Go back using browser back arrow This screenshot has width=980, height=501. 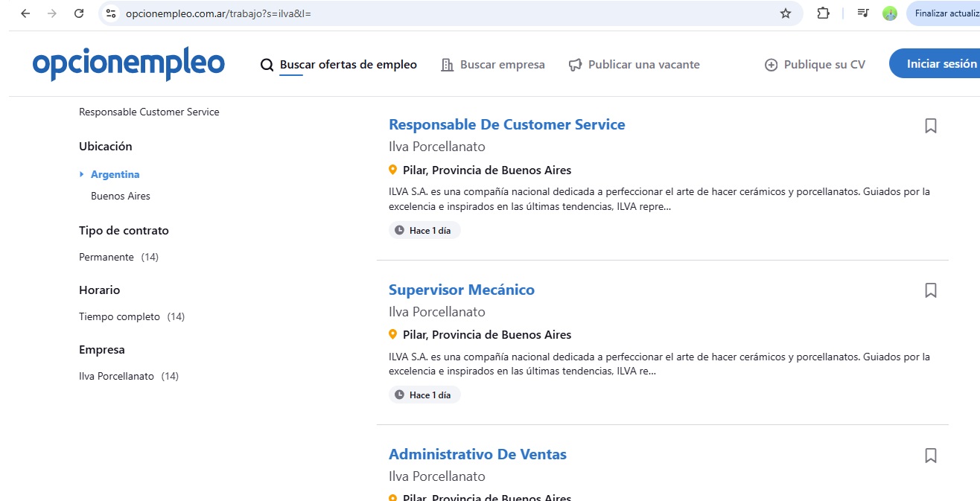point(25,13)
